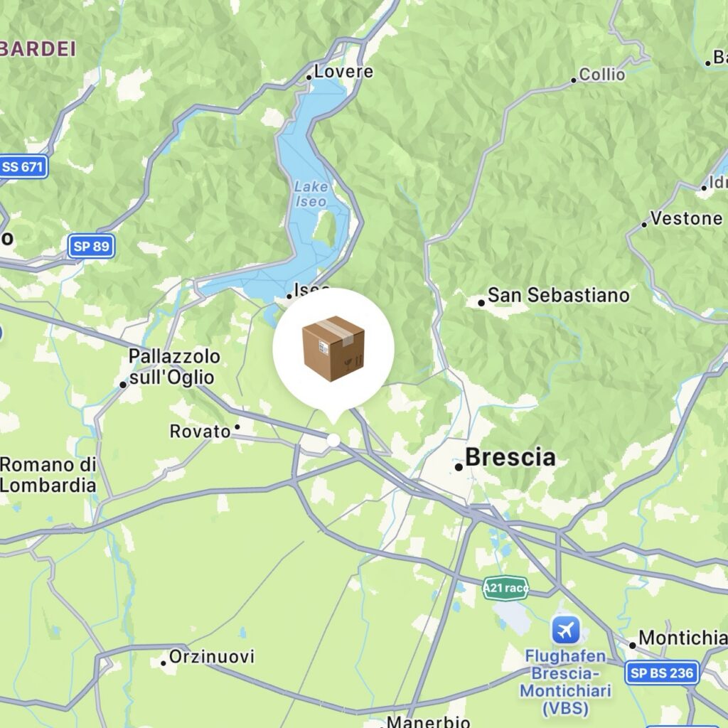Click the SP BS 236 road shield

click(x=662, y=673)
